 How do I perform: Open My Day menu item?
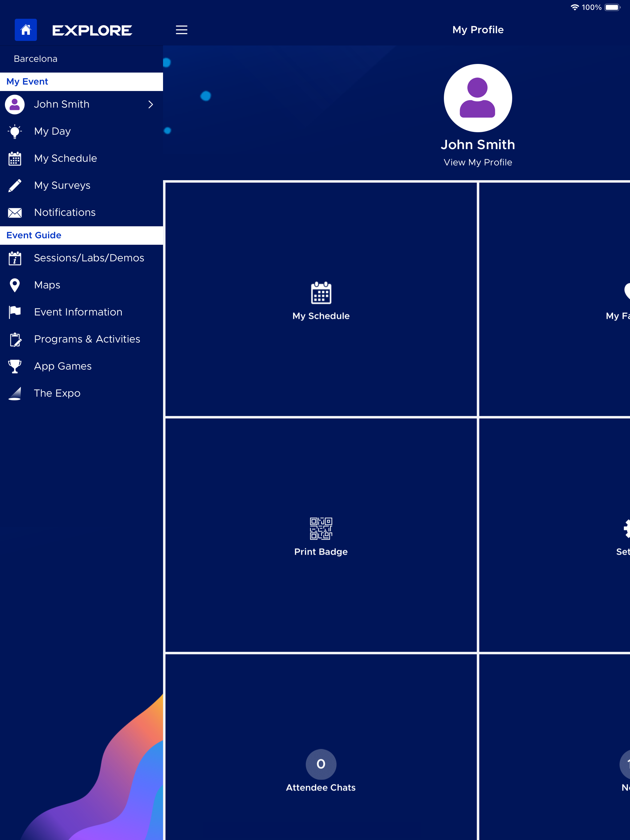pyautogui.click(x=81, y=131)
